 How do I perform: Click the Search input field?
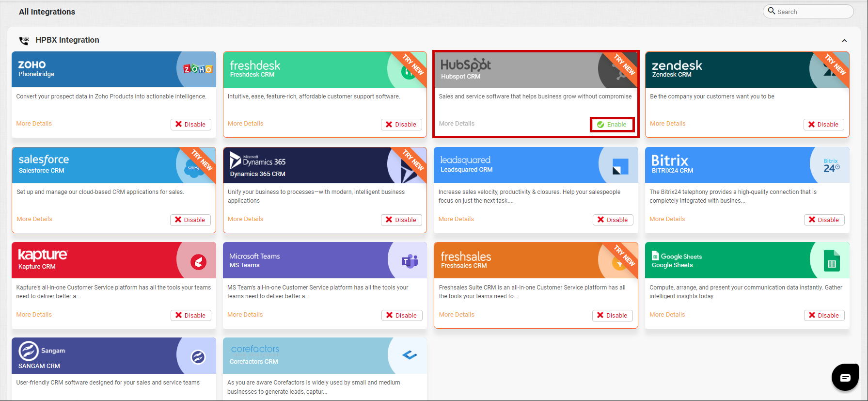(x=808, y=12)
